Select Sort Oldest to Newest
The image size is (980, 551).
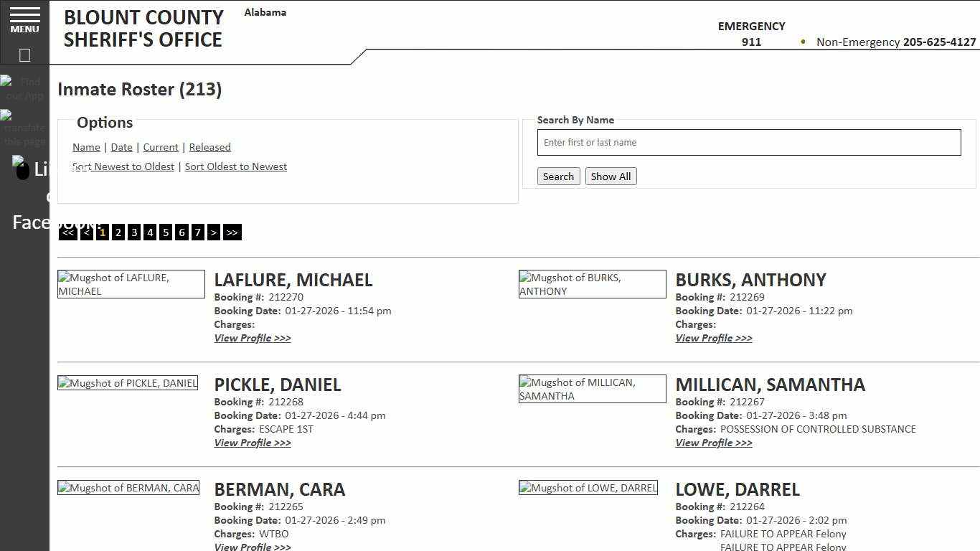236,166
